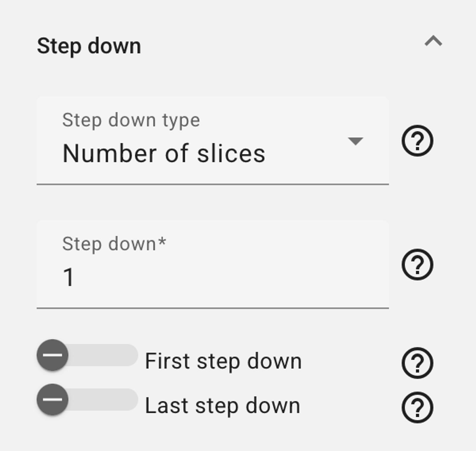Click the Step down section title
This screenshot has height=451, width=476.
pos(89,46)
